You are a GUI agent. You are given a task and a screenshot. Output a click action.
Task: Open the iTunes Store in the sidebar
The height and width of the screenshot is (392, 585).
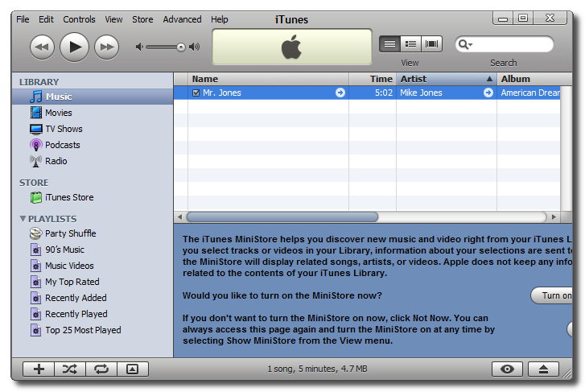tap(68, 197)
